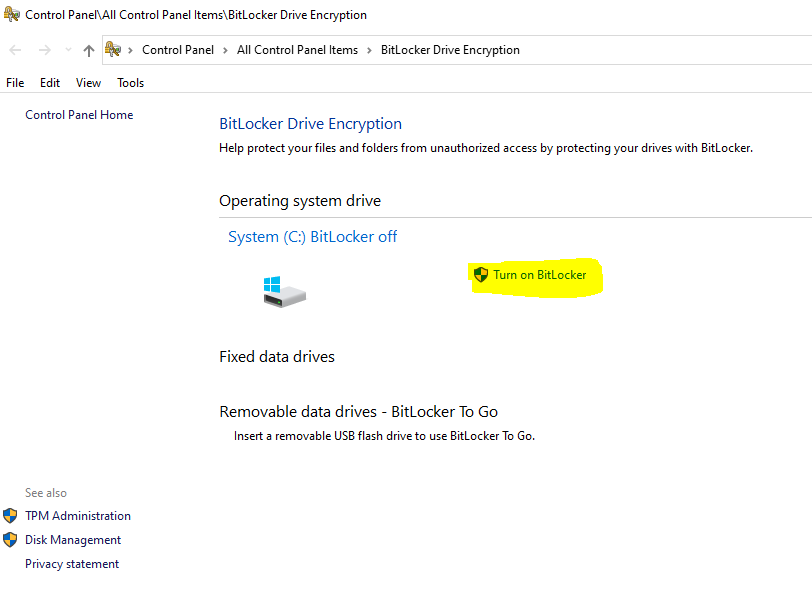Click the Back navigation arrow
Screen dimensions: 812x591
coord(15,50)
